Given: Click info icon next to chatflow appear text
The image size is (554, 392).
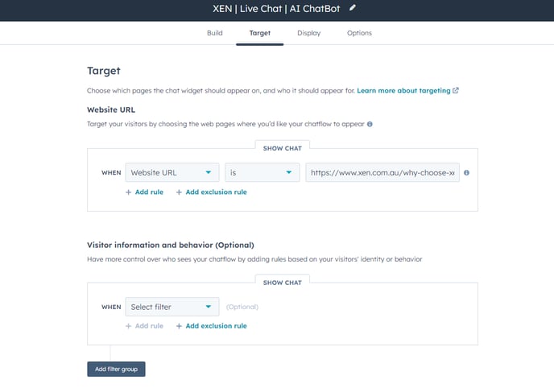Looking at the screenshot, I should tap(370, 124).
